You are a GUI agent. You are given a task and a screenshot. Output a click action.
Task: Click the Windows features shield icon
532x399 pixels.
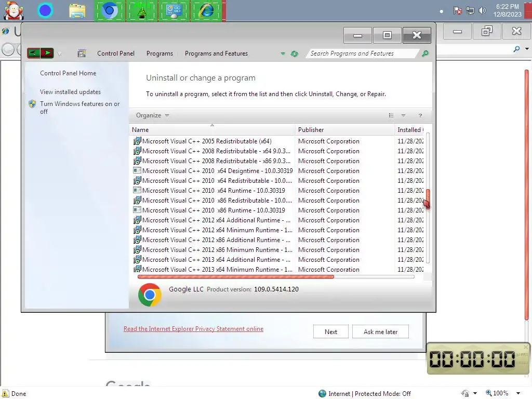coord(32,104)
